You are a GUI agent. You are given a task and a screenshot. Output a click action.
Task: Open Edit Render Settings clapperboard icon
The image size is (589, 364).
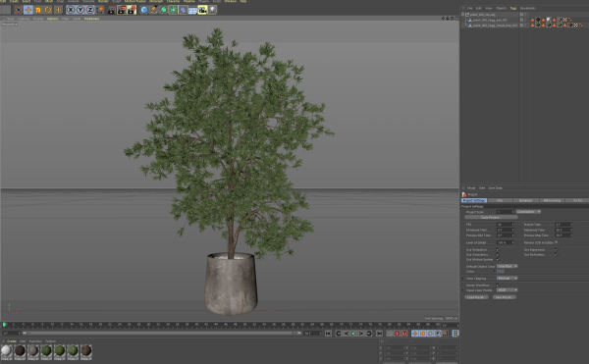[x=132, y=10]
